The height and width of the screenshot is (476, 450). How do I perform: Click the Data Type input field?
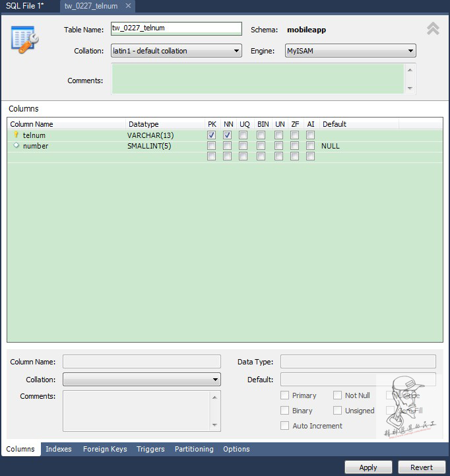click(x=358, y=362)
